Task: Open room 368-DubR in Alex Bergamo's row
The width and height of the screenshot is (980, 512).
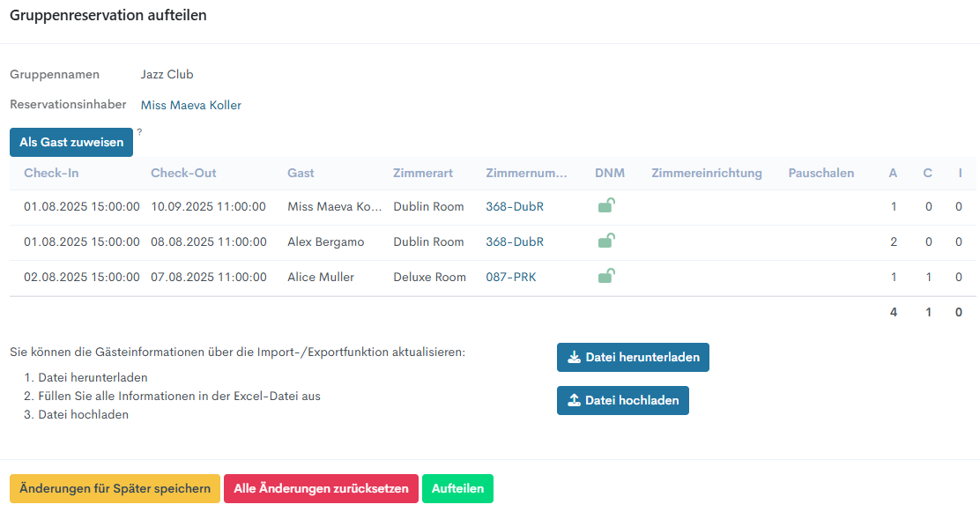Action: 515,242
